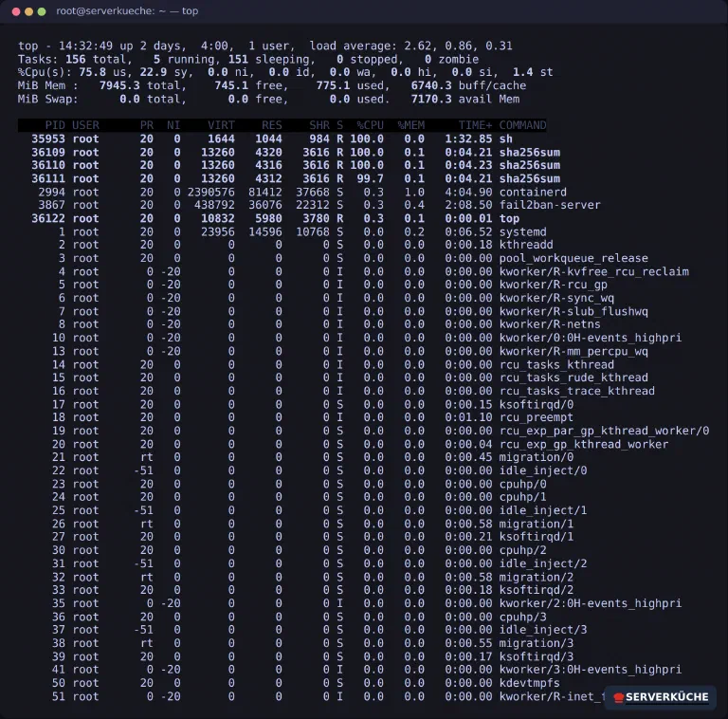
Task: Click the COMMAND column header
Action: pyautogui.click(x=523, y=125)
